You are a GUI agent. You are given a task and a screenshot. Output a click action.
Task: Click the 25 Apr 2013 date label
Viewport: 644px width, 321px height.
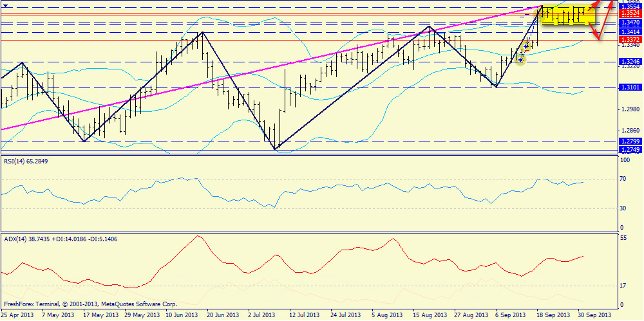[18, 315]
